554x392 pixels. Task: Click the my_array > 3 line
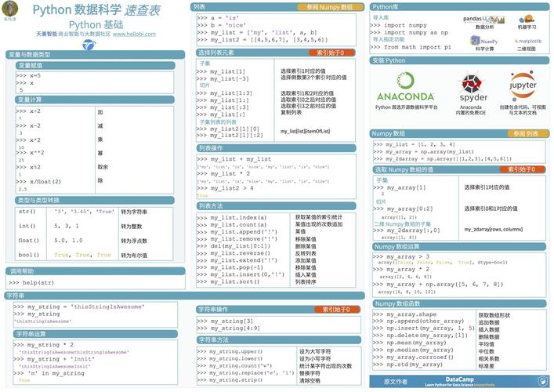[x=401, y=256]
